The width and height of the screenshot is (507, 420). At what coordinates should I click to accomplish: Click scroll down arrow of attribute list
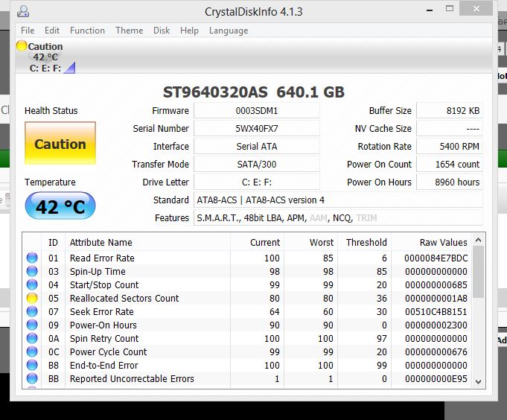(x=479, y=382)
